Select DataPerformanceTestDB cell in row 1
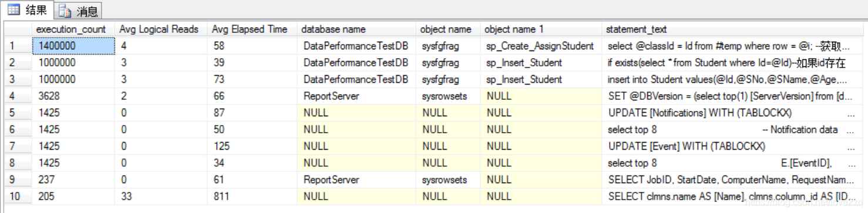The height and width of the screenshot is (213, 868). point(356,46)
